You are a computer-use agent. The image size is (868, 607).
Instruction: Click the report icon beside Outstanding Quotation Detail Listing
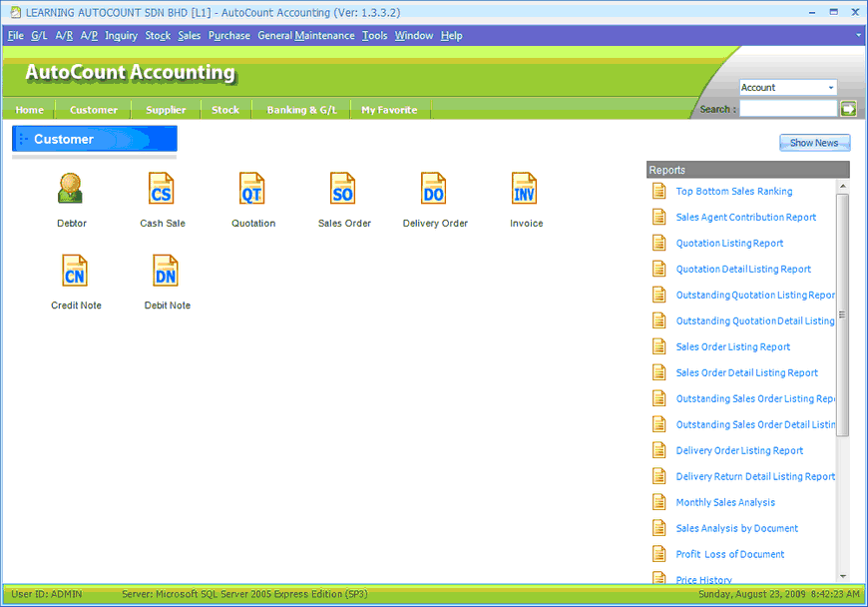(658, 320)
